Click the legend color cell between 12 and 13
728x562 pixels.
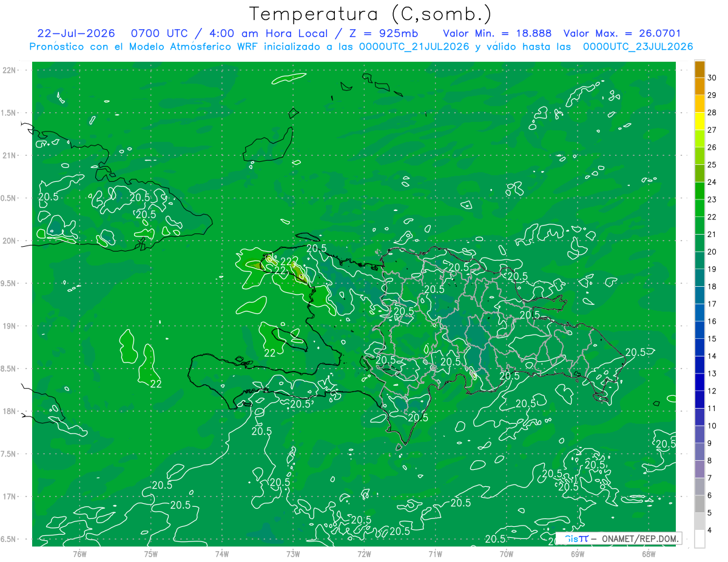pos(699,382)
